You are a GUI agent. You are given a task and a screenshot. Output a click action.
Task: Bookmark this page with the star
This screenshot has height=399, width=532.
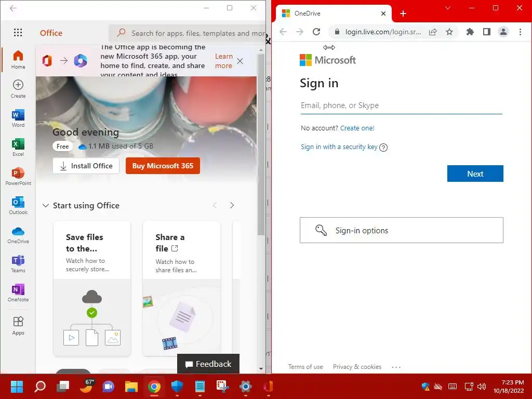coord(449,32)
